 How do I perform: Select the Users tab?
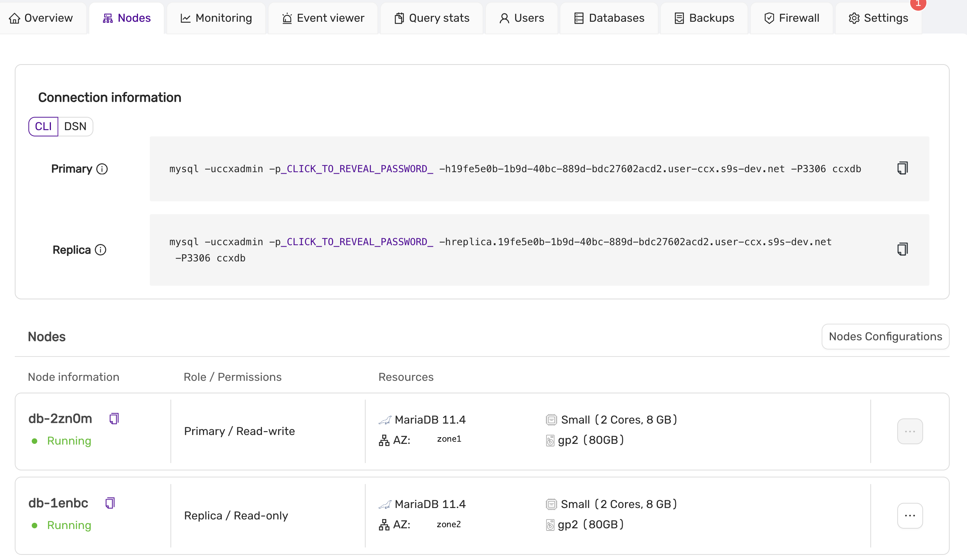(521, 18)
